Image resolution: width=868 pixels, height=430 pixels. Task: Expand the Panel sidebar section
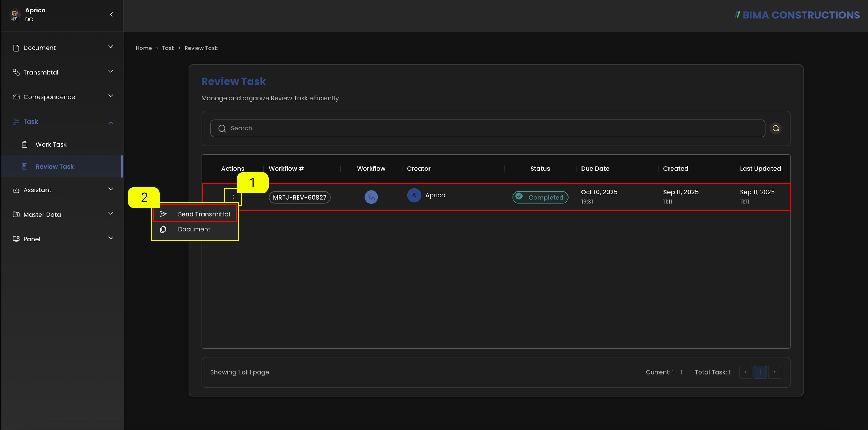(110, 238)
